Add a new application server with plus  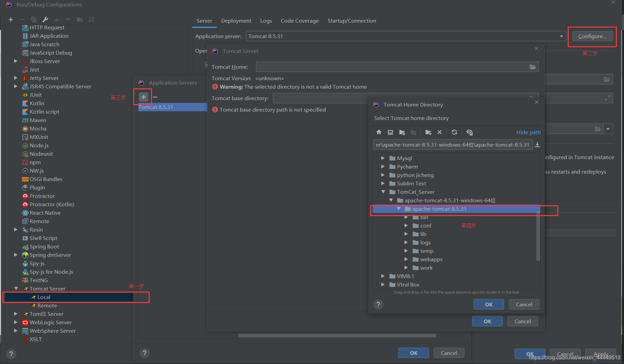[x=143, y=97]
